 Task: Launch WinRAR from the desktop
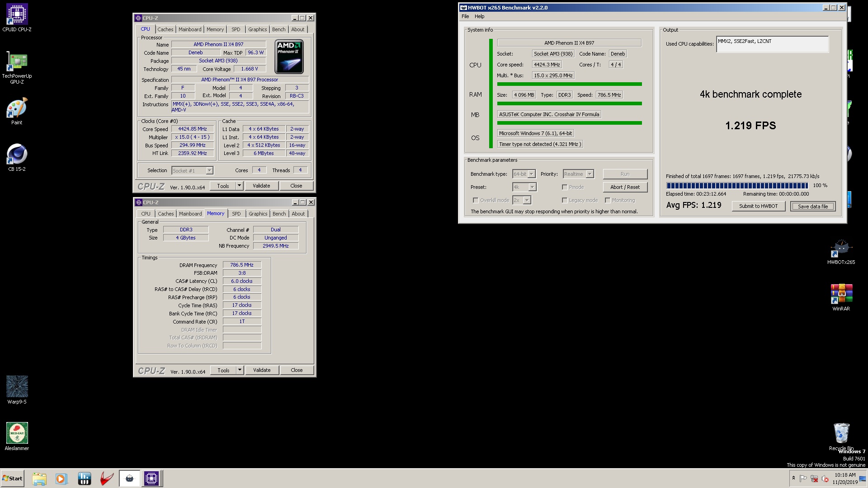[x=841, y=297]
